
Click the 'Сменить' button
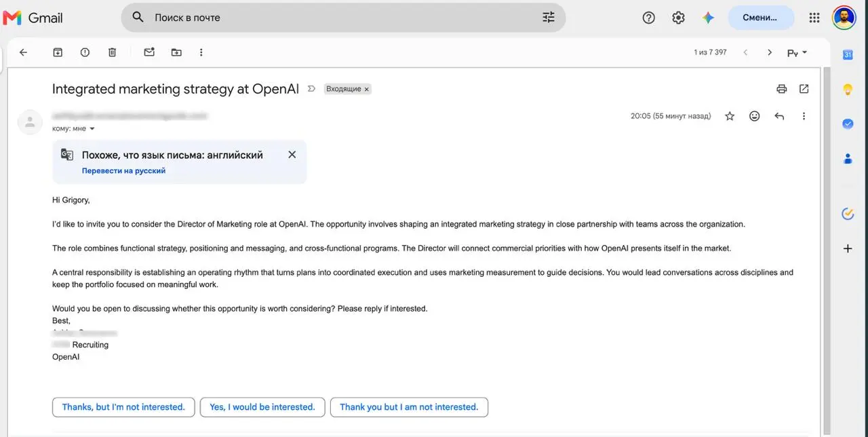(x=761, y=18)
